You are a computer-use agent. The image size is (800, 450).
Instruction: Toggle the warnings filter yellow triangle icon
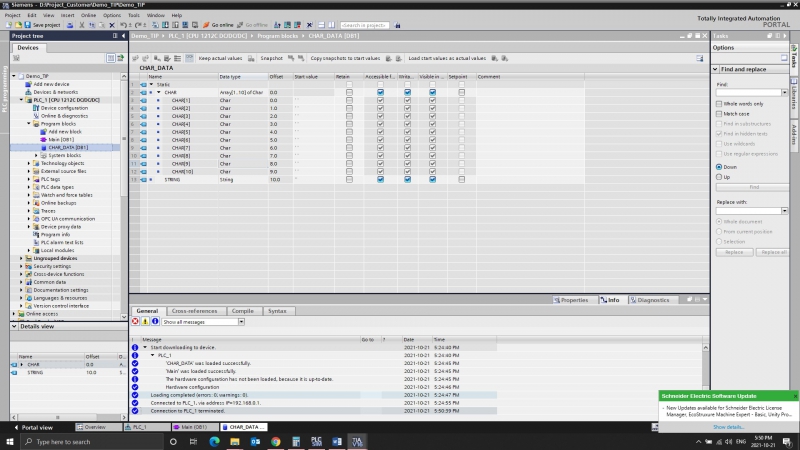[145, 321]
